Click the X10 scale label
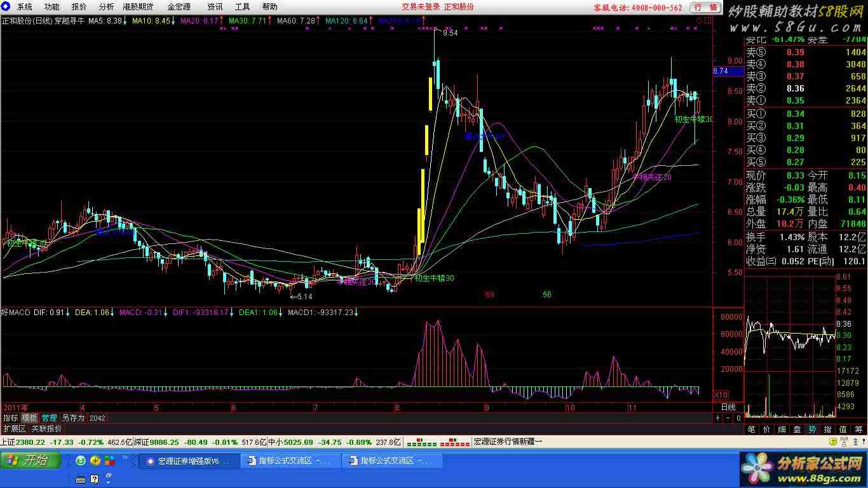This screenshot has height=488, width=868. point(721,395)
